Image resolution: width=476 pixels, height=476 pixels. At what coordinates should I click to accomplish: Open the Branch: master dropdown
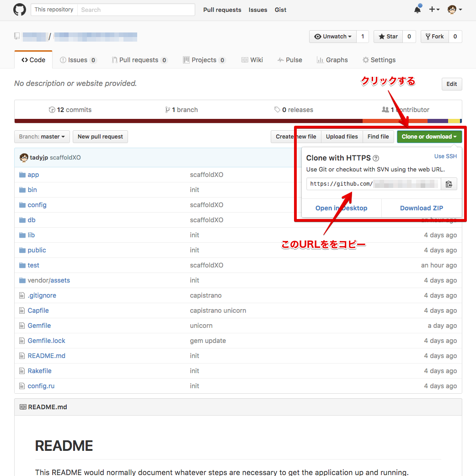pos(42,136)
